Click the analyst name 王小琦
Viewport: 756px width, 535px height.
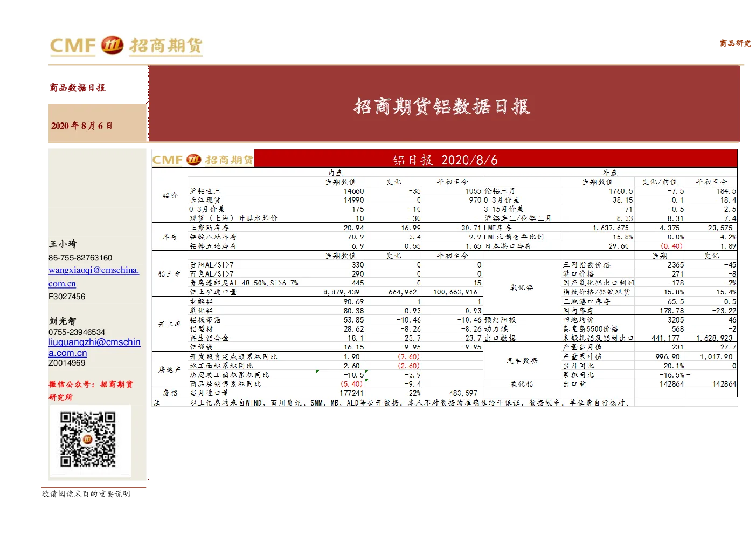[63, 244]
